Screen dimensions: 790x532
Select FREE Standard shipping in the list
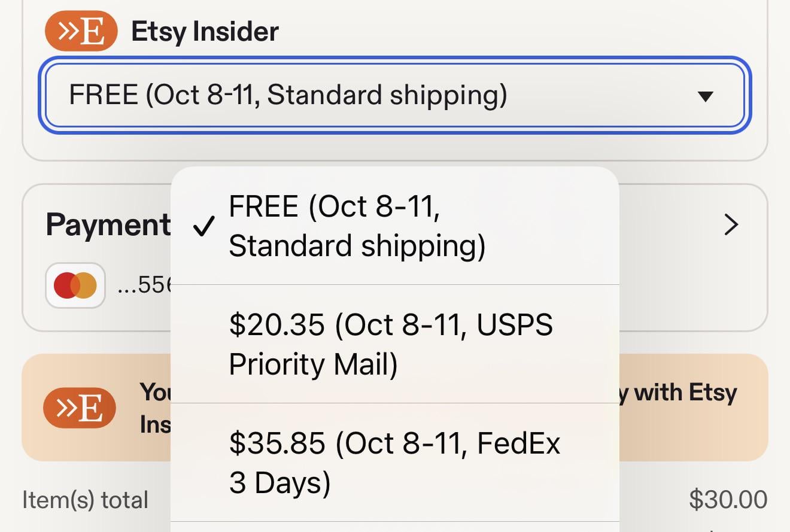pyautogui.click(x=357, y=226)
